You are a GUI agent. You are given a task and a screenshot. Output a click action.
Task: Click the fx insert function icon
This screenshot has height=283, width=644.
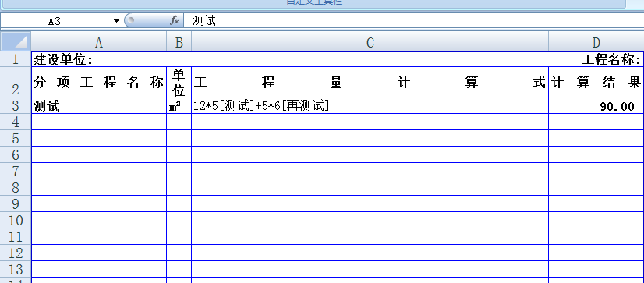tap(175, 20)
